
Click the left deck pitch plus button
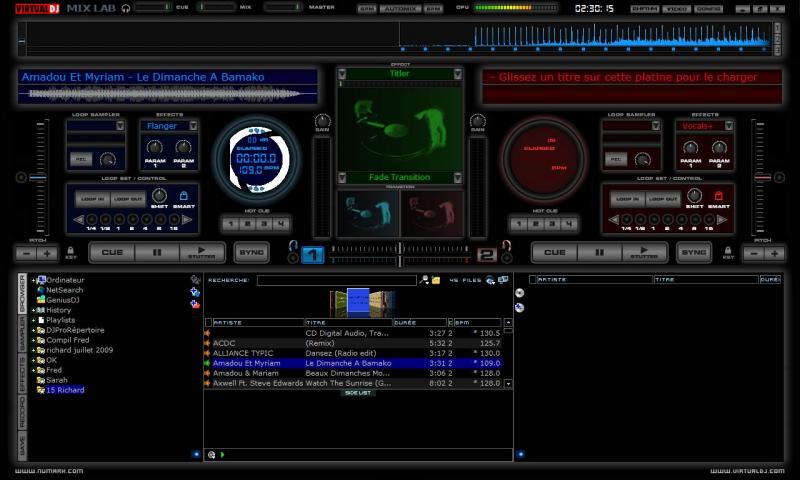(x=45, y=253)
